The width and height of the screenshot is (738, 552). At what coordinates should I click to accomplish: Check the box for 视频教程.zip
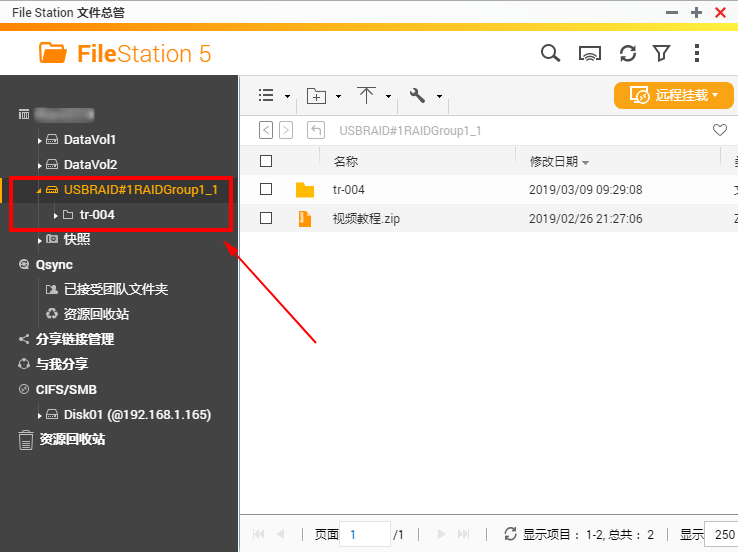point(266,218)
